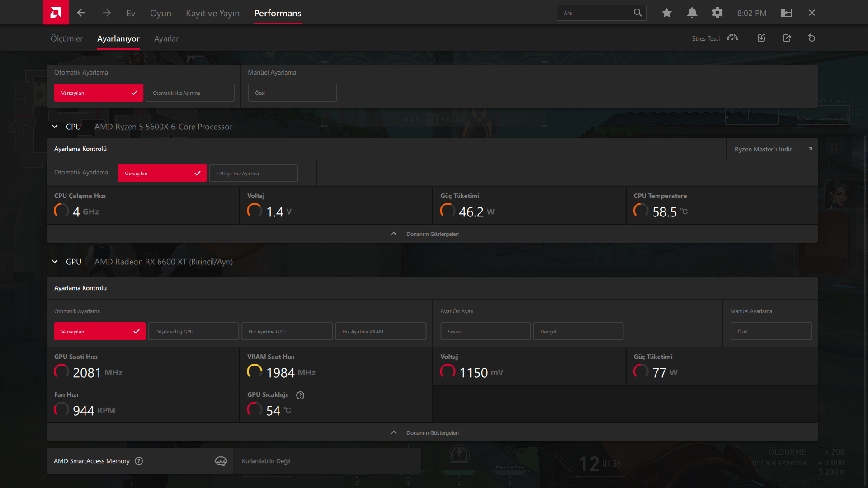868x488 pixels.
Task: Start Stres Testi gauge icon
Action: click(x=732, y=38)
